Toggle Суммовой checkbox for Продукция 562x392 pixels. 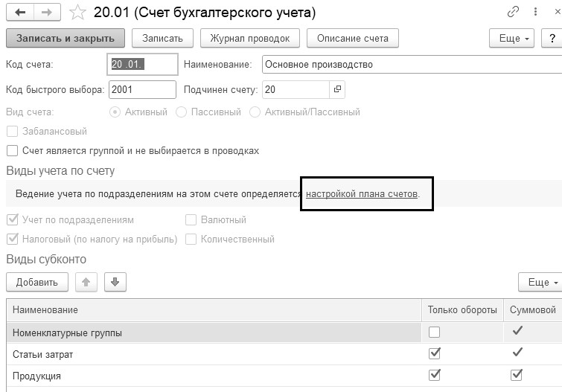click(517, 375)
